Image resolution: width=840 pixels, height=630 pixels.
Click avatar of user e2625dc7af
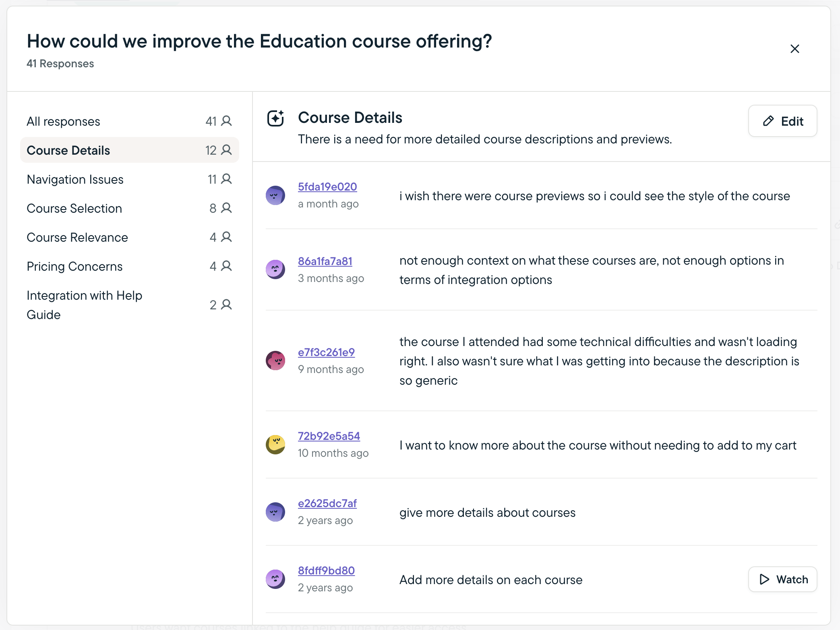[275, 512]
